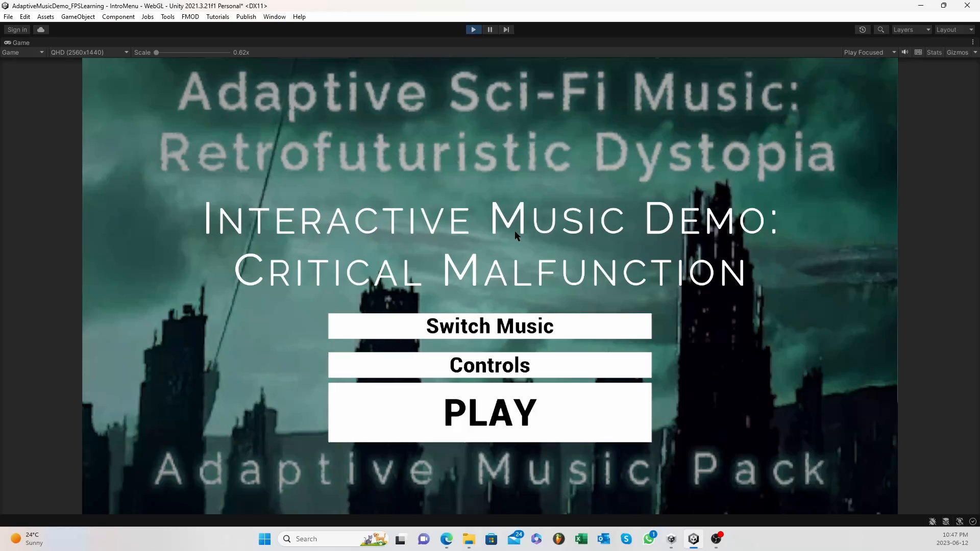Click the Step frame button
The height and width of the screenshot is (551, 980).
tap(506, 30)
